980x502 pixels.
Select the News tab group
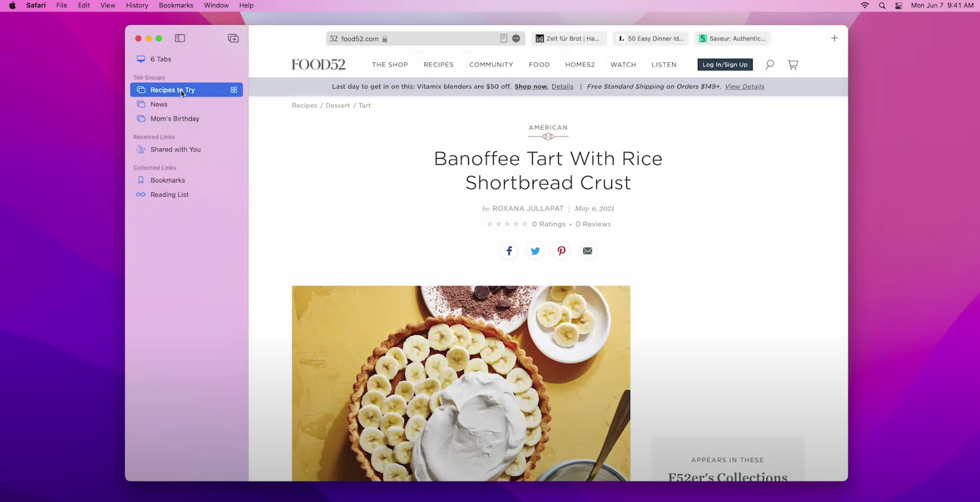[x=187, y=104]
